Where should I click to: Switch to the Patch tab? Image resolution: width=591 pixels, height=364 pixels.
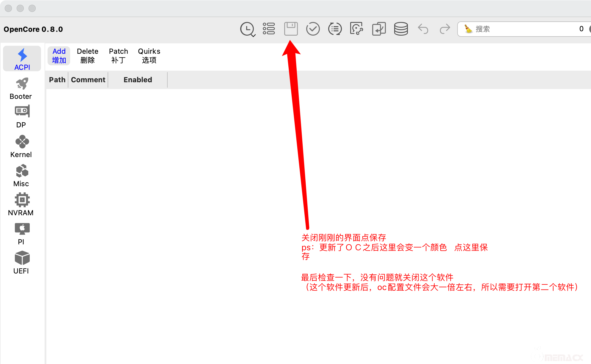(x=118, y=56)
